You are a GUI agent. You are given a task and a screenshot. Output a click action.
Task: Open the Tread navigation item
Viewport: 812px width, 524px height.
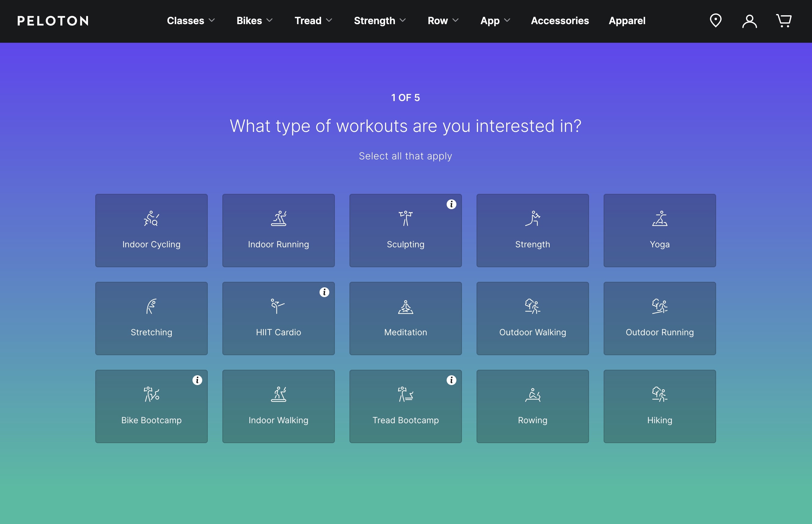(x=308, y=21)
